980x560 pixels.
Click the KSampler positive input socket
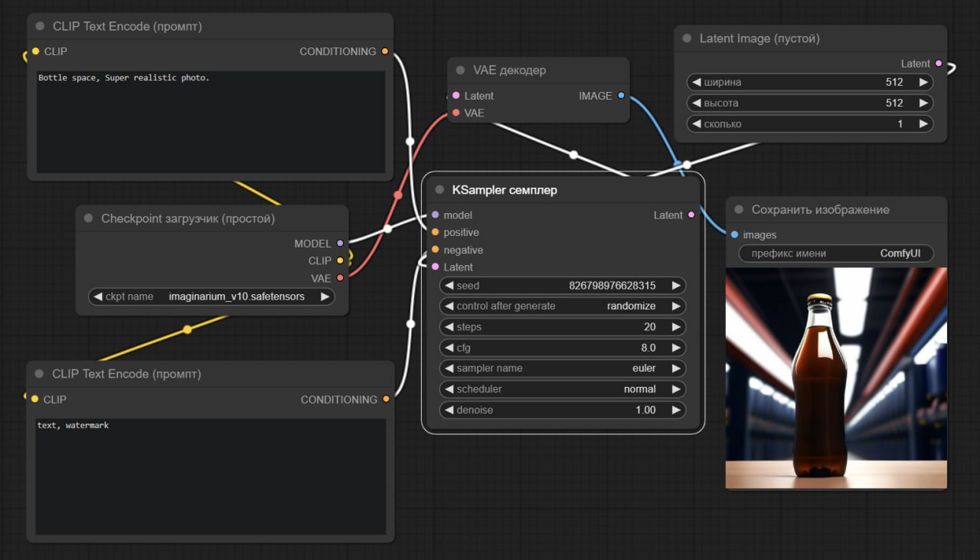pos(435,232)
